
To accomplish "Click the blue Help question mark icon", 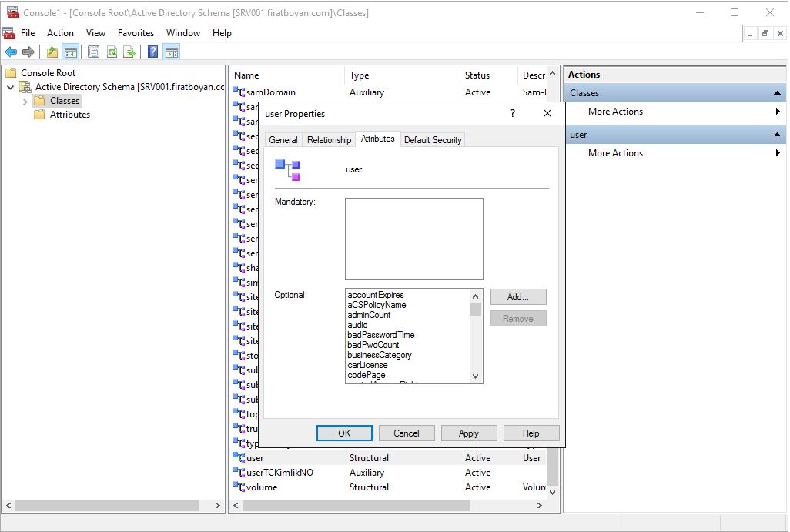I will coord(152,52).
